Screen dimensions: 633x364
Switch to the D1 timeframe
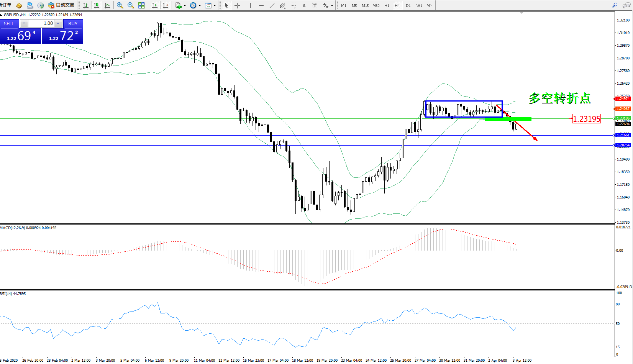[x=408, y=5]
